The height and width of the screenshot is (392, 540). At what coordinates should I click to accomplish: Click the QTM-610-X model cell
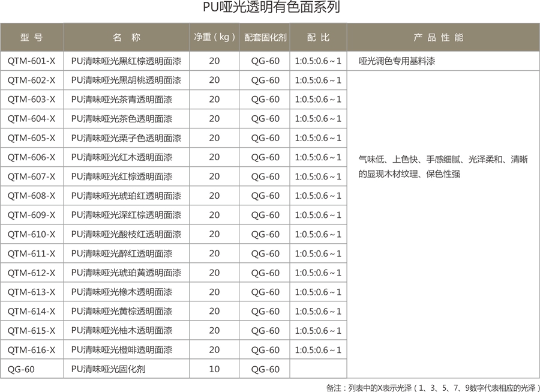tap(32, 234)
